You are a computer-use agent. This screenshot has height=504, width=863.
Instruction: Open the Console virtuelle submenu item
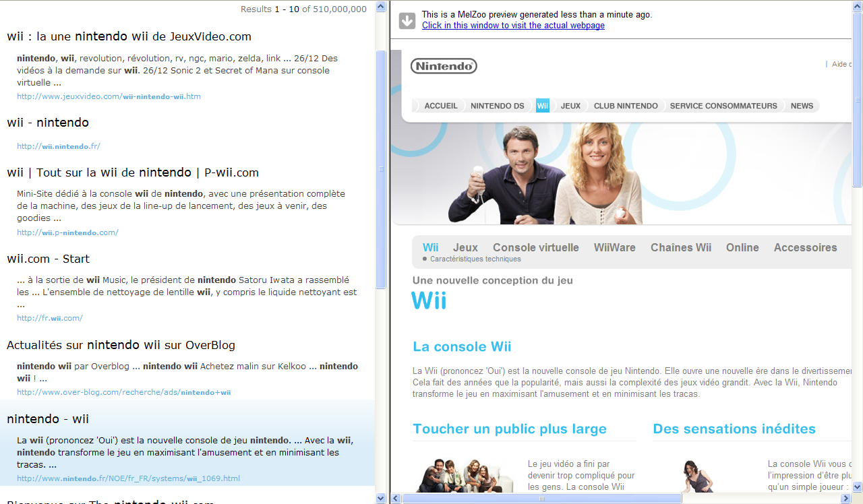pos(536,247)
